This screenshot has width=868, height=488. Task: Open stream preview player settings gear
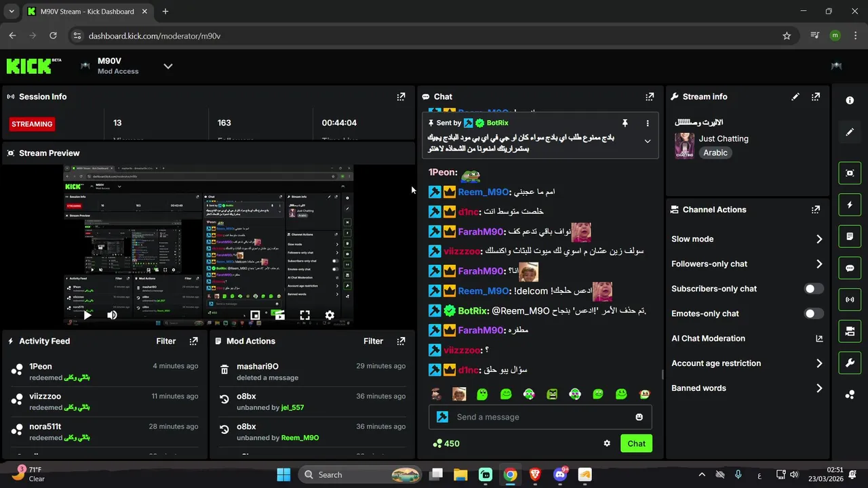(330, 315)
